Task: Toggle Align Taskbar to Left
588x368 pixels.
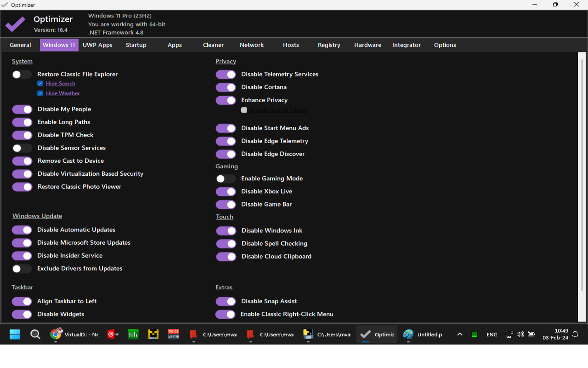Action: pos(22,301)
